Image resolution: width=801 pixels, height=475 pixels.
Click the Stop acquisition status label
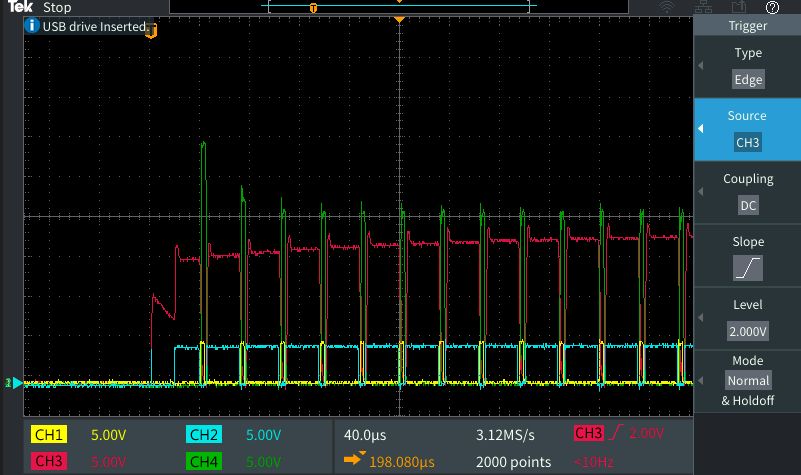tap(57, 8)
